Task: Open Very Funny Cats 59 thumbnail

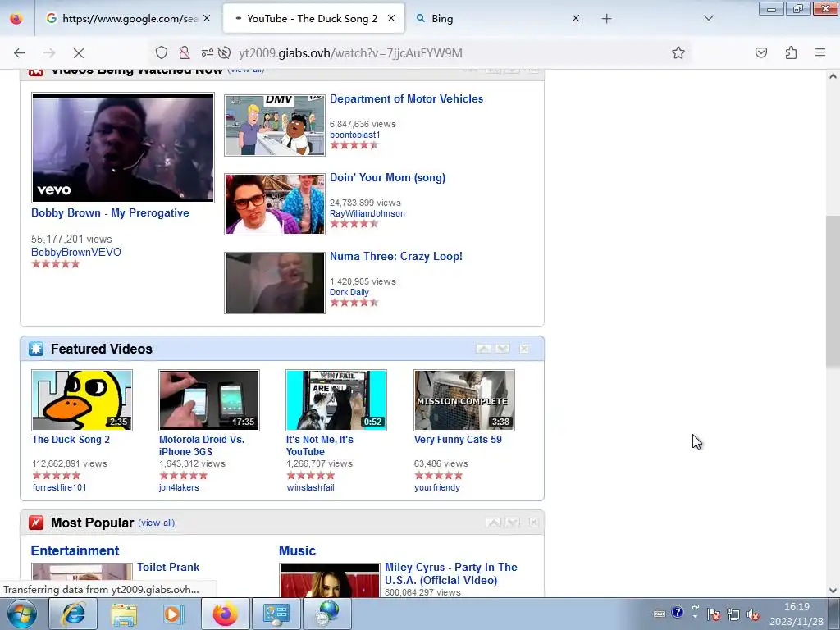Action: 464,400
